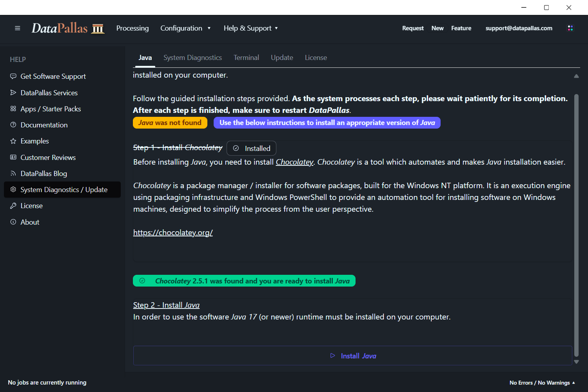Screen dimensions: 588x392
Task: Click the New link in header
Action: click(x=437, y=28)
